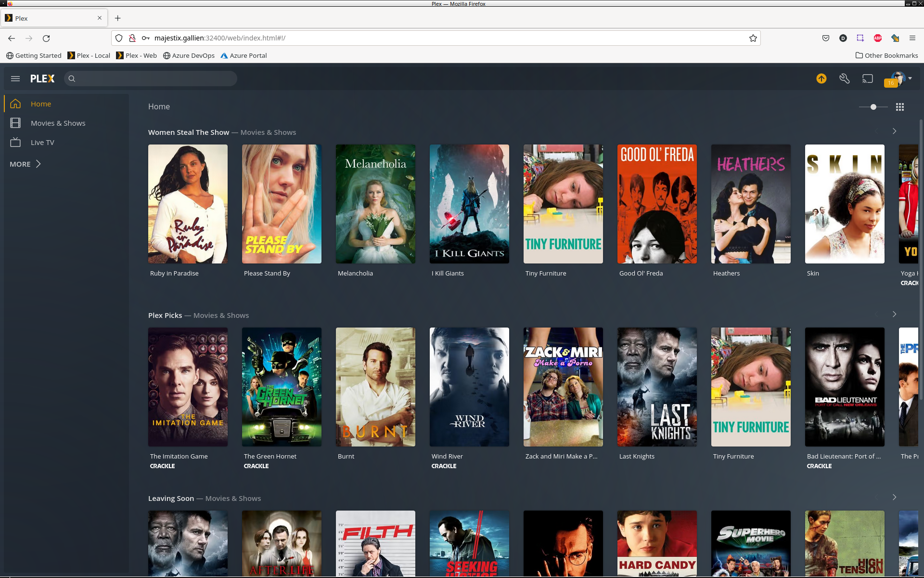Open the Firefox application menu

coord(912,38)
